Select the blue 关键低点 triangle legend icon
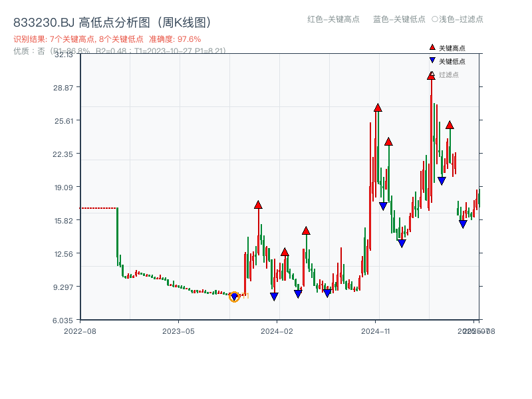The image size is (532, 399). pyautogui.click(x=431, y=61)
